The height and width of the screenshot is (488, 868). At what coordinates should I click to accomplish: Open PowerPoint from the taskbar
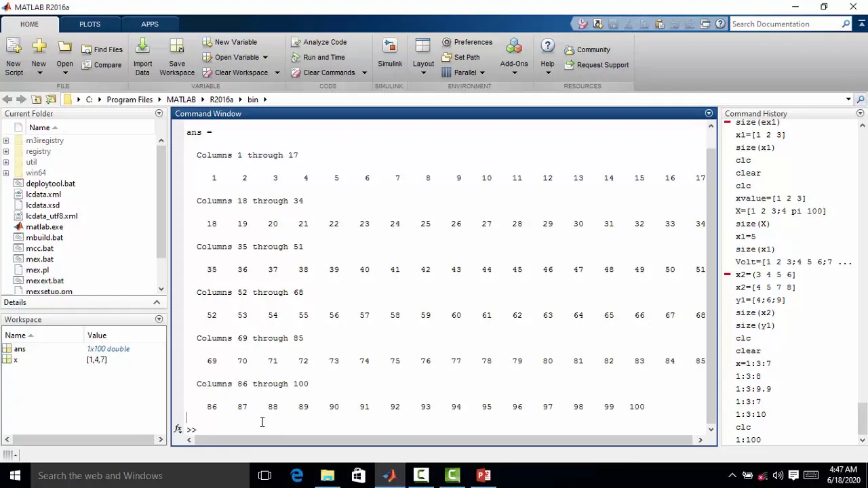click(x=484, y=476)
